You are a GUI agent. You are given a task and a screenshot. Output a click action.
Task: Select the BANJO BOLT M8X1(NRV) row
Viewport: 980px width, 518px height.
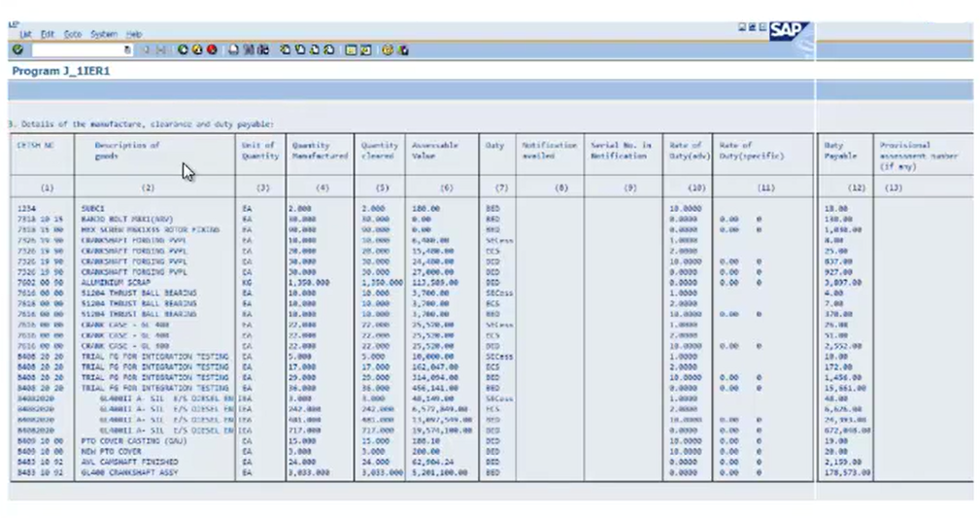coord(490,219)
